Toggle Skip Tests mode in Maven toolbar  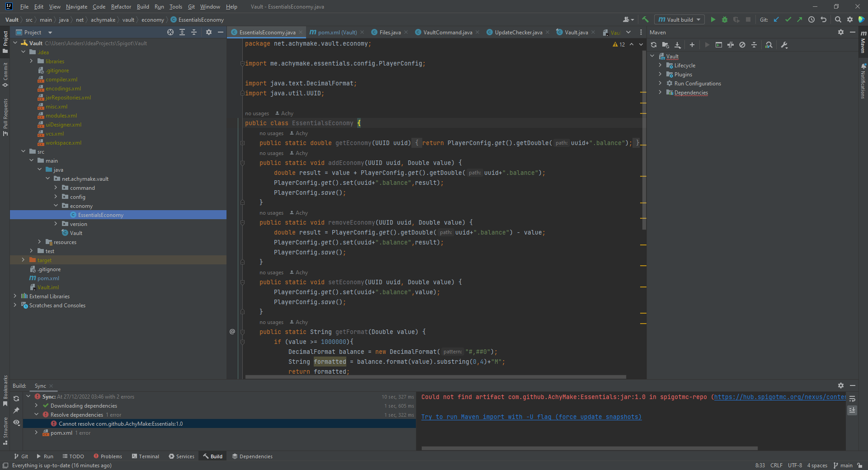(x=731, y=45)
